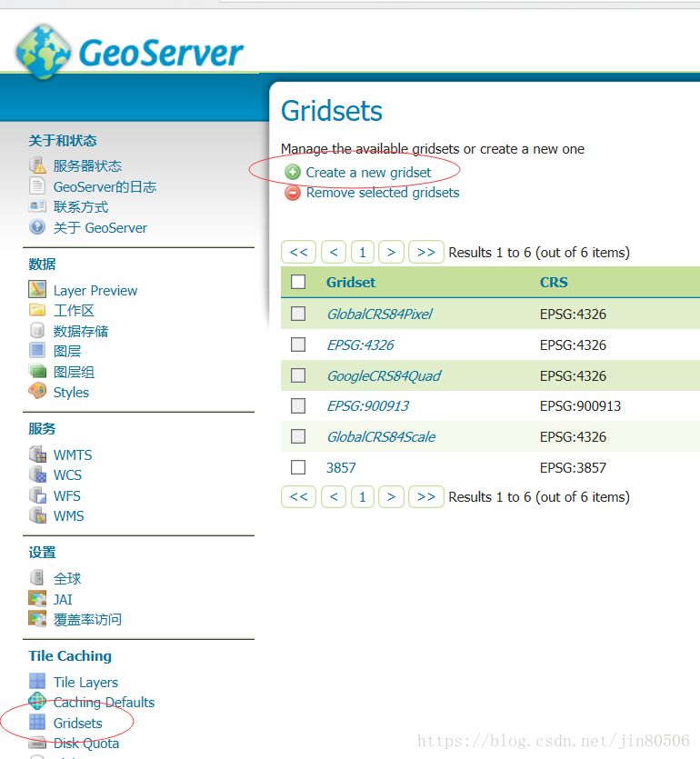Go to next page using top > button
The width and height of the screenshot is (700, 759).
tap(392, 252)
